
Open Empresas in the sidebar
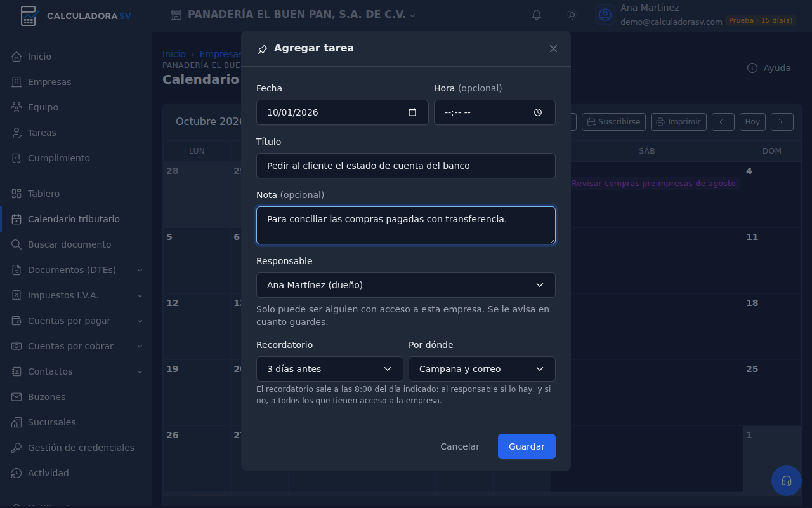click(76, 82)
